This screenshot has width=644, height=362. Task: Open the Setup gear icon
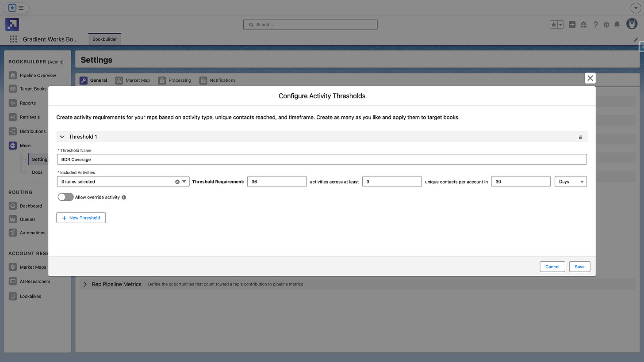tap(606, 25)
